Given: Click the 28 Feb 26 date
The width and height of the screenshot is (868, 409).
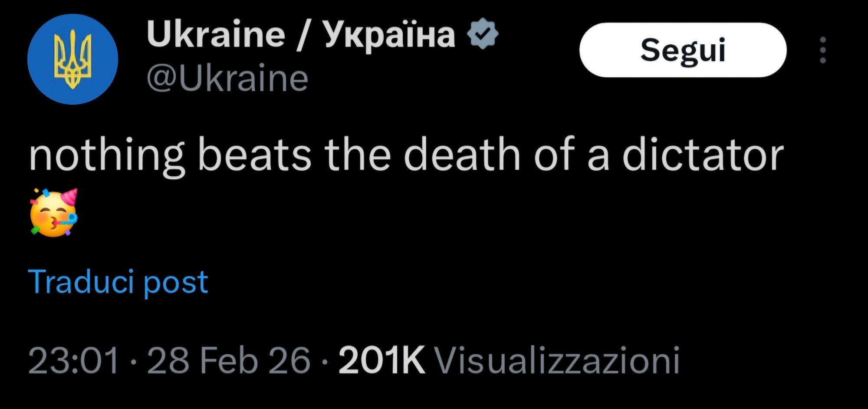Looking at the screenshot, I should click(229, 360).
